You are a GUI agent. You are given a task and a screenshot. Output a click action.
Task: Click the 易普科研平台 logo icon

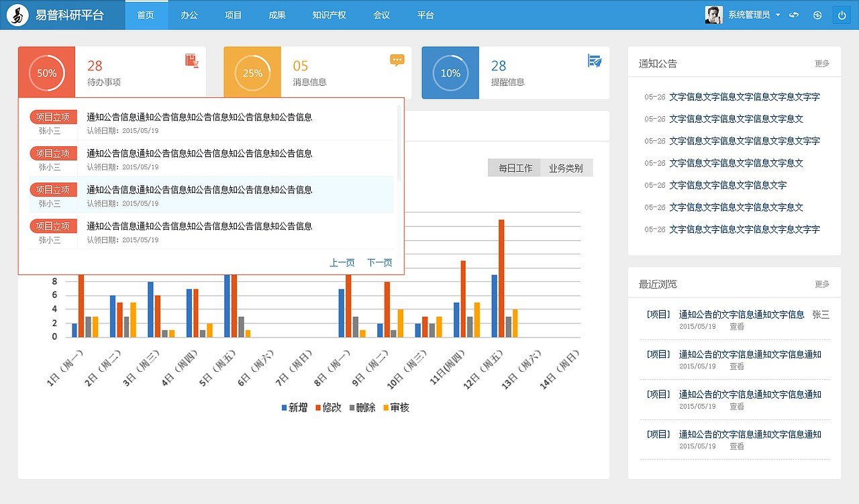17,15
